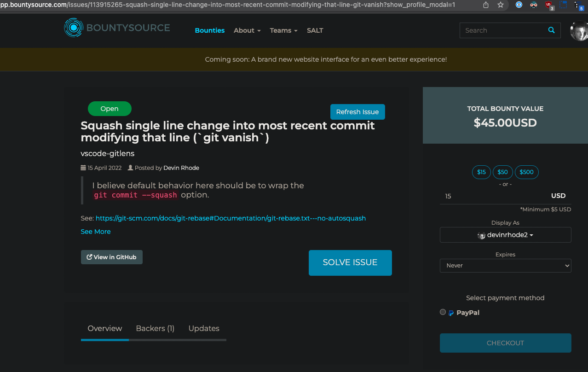Viewport: 588px width, 372px height.
Task: Open the SALT nav item
Action: pos(315,30)
